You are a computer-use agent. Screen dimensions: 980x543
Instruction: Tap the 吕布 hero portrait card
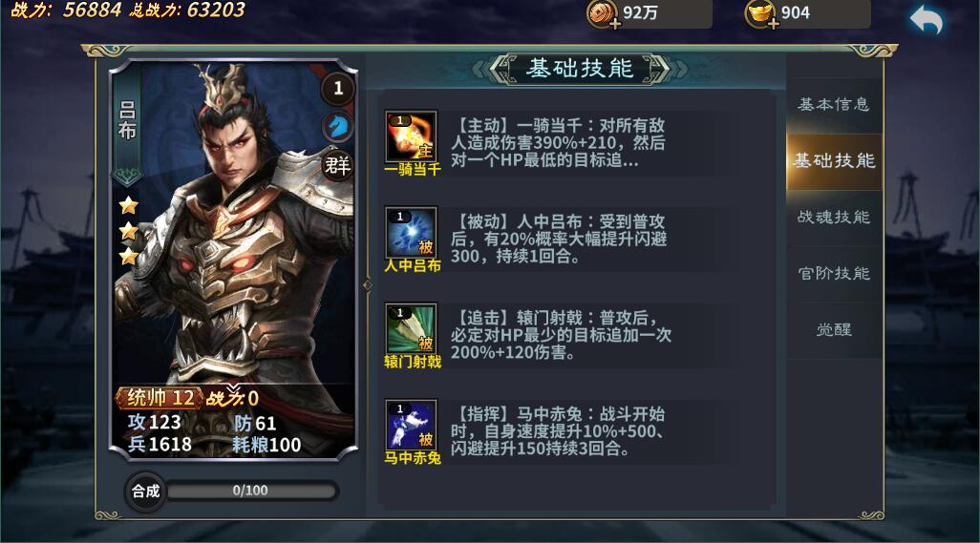point(234,260)
